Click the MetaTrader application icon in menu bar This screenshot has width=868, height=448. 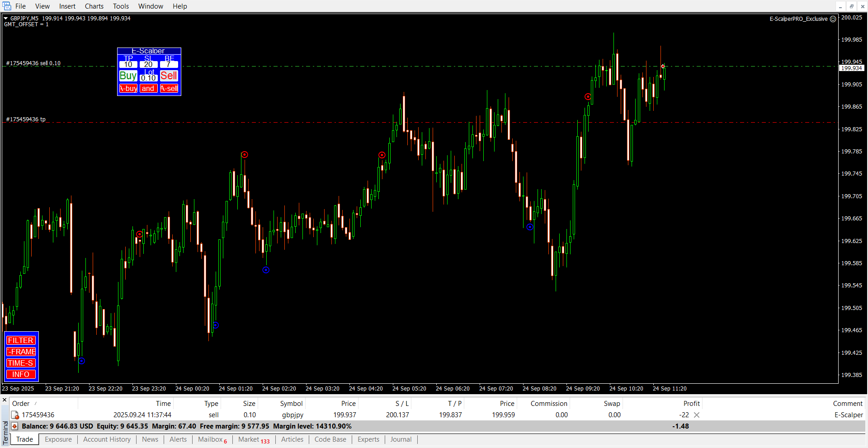point(7,6)
